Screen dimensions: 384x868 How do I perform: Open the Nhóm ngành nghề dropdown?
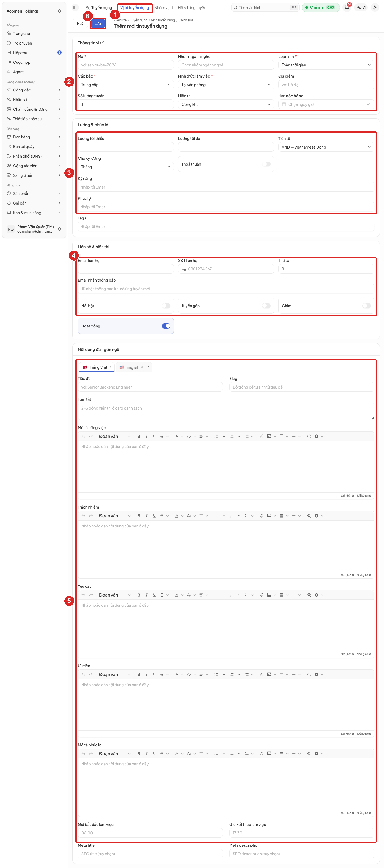tap(226, 65)
